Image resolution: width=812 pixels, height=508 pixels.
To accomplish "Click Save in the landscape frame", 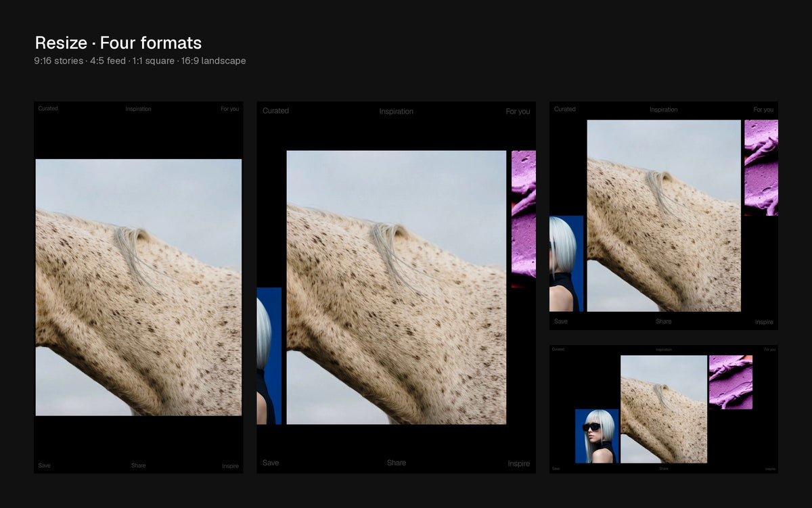I will pyautogui.click(x=556, y=468).
